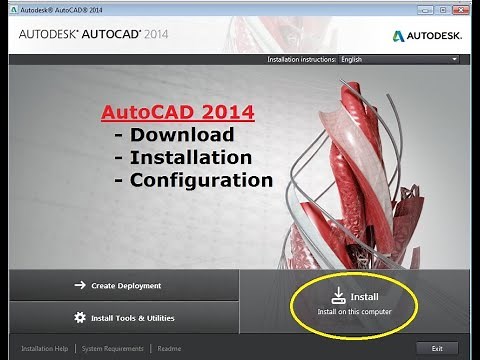The image size is (480, 360).
Task: Open the System Requirements link
Action: point(113,349)
